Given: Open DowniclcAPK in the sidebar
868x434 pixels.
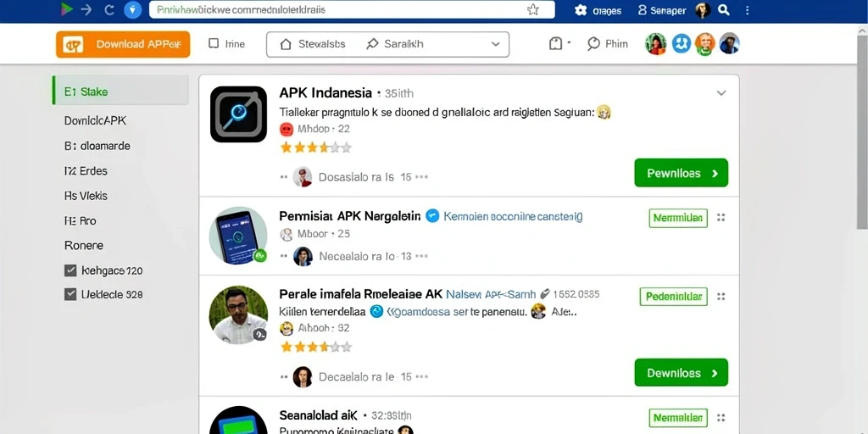Looking at the screenshot, I should 95,120.
